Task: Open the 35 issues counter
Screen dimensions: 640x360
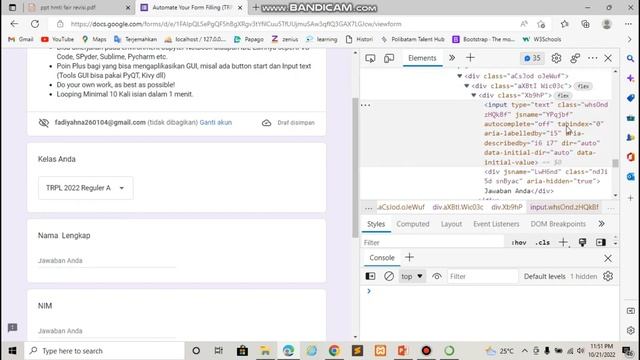Action: click(x=532, y=58)
